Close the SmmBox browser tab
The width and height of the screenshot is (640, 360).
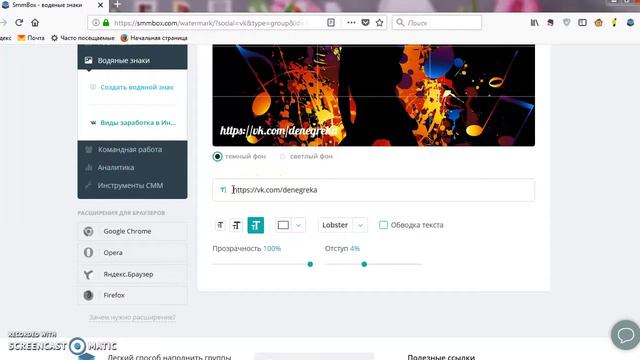(100, 5)
